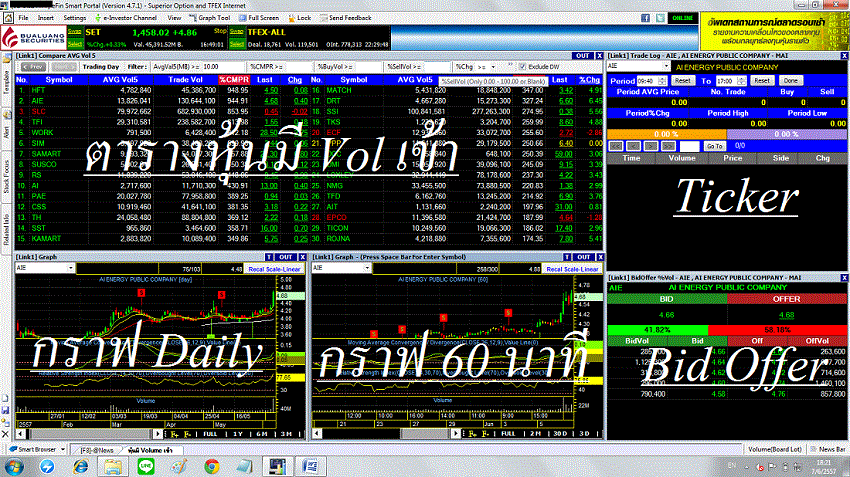The height and width of the screenshot is (477, 850).
Task: Set 60-minute graph range to 30 D
Action: coord(560,434)
